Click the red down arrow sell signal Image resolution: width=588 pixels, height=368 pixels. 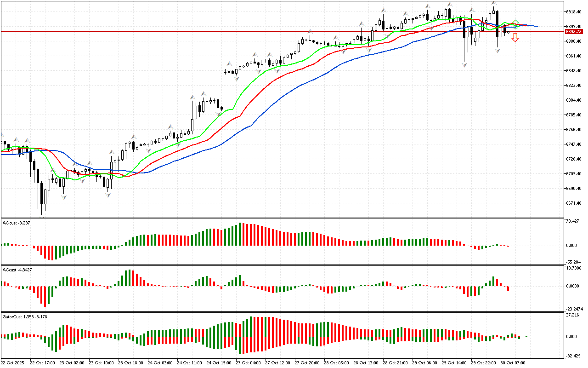[x=515, y=38]
